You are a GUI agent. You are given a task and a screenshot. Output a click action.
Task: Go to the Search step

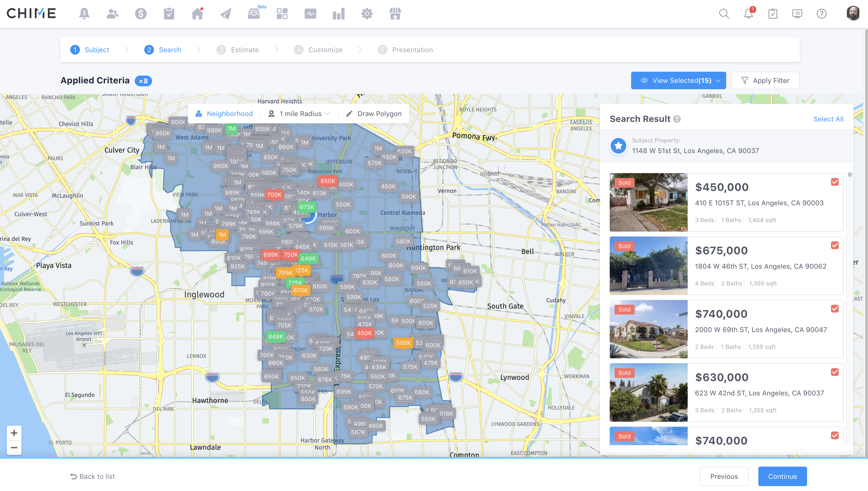pyautogui.click(x=163, y=50)
